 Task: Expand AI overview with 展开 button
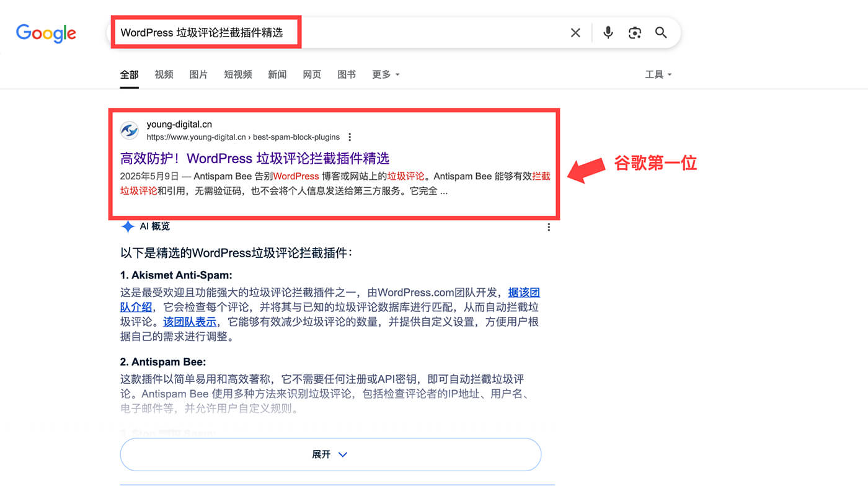pyautogui.click(x=330, y=454)
